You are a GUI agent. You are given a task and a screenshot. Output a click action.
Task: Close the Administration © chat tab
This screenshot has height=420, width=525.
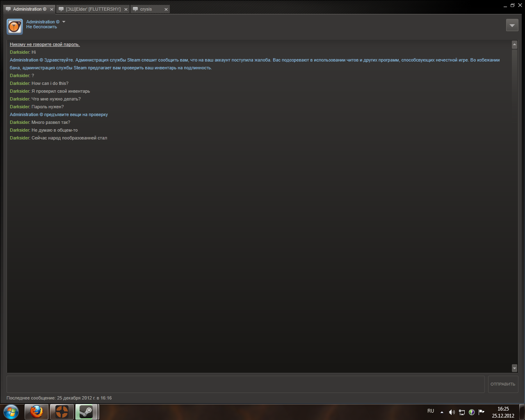(52, 9)
